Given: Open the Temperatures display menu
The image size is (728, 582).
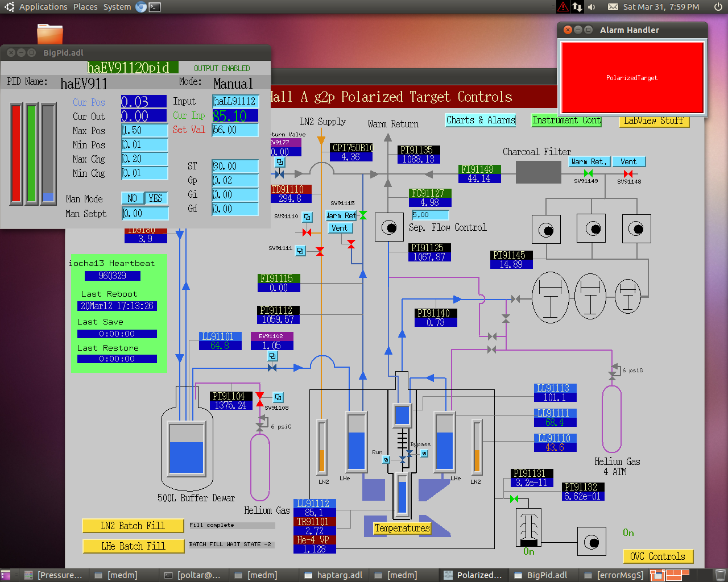Looking at the screenshot, I should tap(402, 528).
